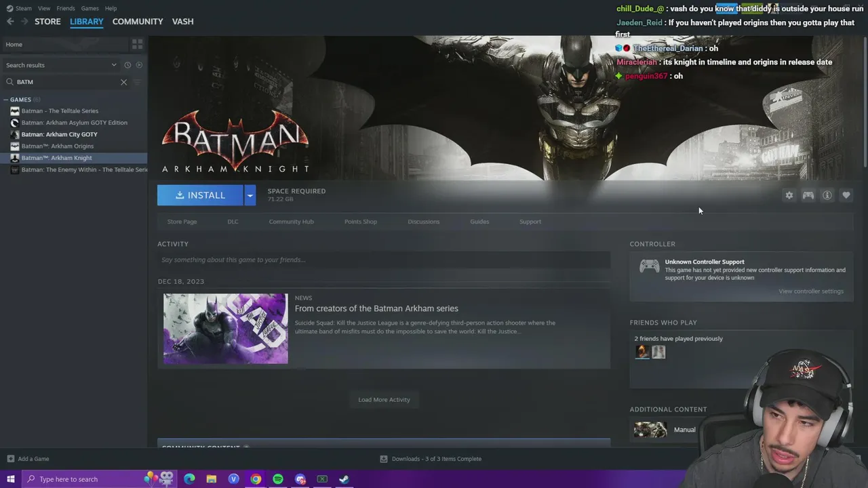Collapse the GAMES category
The height and width of the screenshot is (488, 868).
point(6,100)
